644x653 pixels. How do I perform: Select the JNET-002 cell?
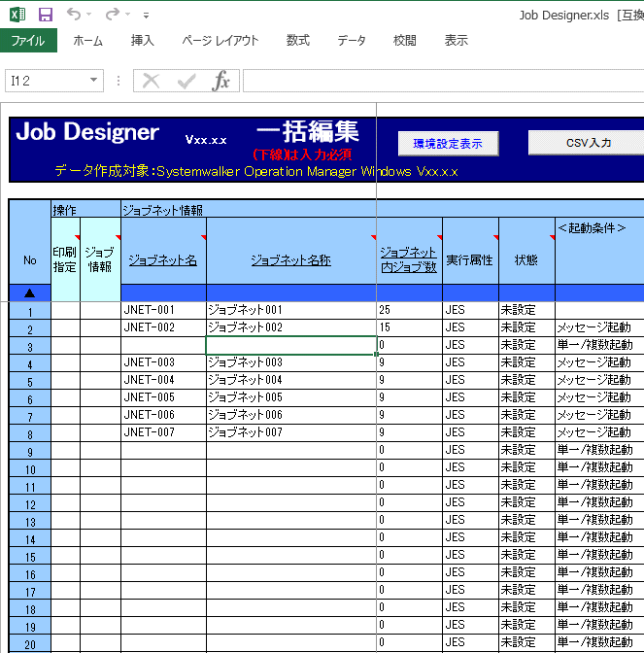tap(163, 327)
